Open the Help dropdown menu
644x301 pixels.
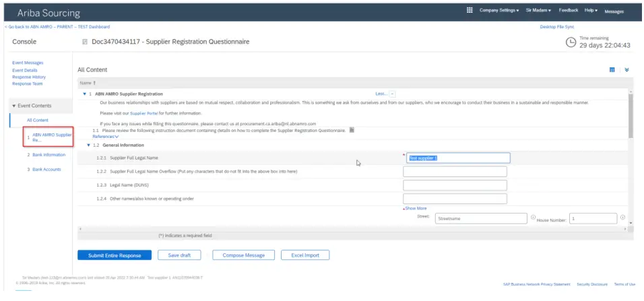pyautogui.click(x=591, y=10)
